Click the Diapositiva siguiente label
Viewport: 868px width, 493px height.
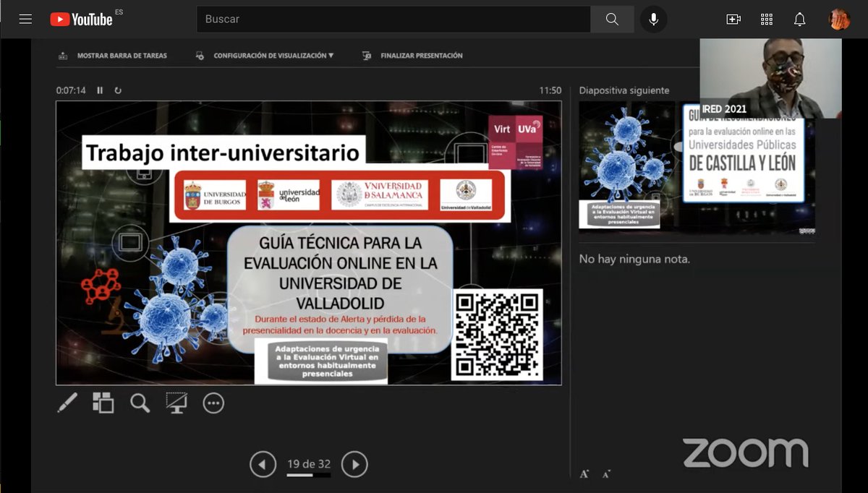tap(624, 90)
